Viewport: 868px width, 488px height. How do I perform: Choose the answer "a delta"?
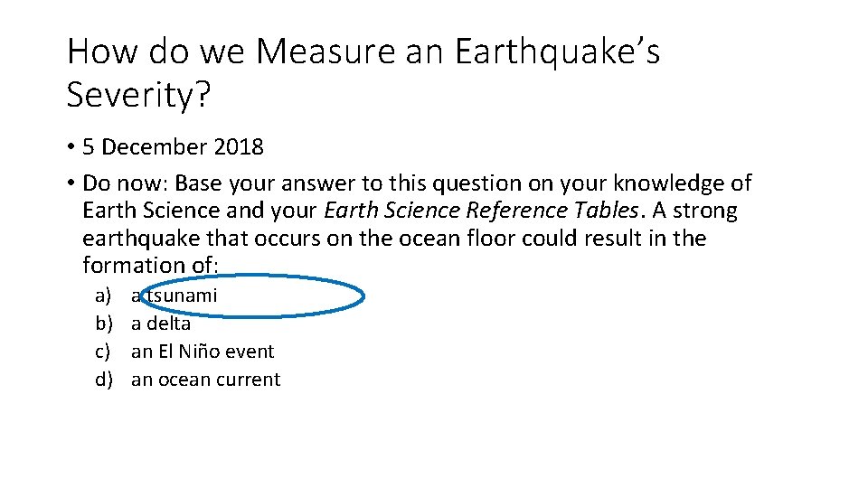pyautogui.click(x=161, y=324)
